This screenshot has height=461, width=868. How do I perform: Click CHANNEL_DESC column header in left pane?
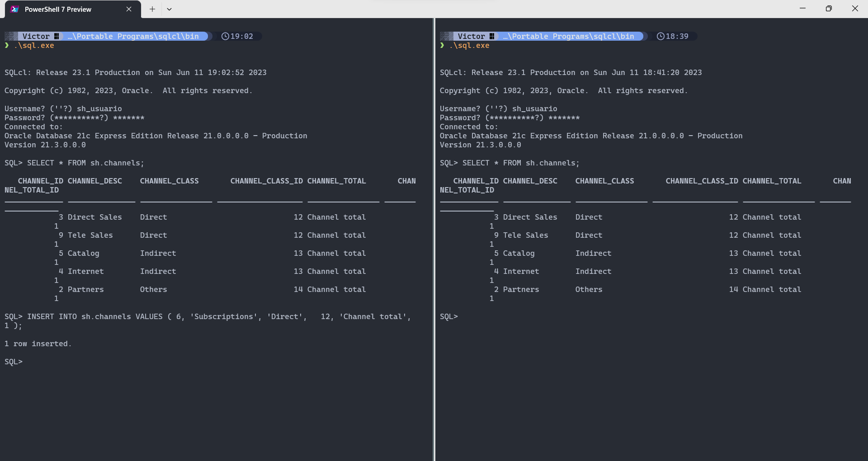coord(95,181)
